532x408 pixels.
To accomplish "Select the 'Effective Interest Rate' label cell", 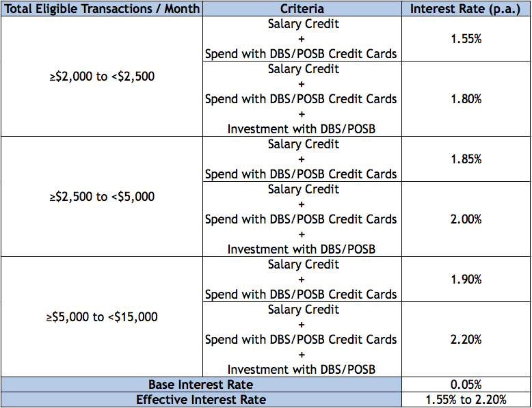I will pyautogui.click(x=201, y=400).
